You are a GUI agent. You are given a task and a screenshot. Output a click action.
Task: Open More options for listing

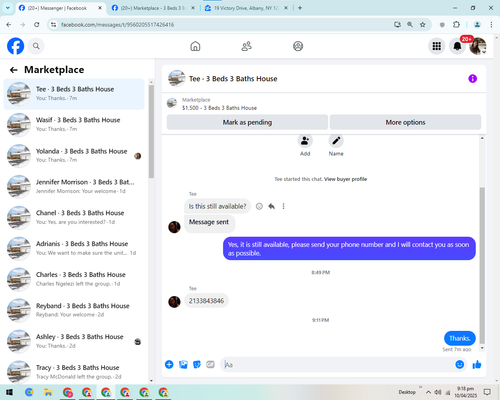[405, 122]
